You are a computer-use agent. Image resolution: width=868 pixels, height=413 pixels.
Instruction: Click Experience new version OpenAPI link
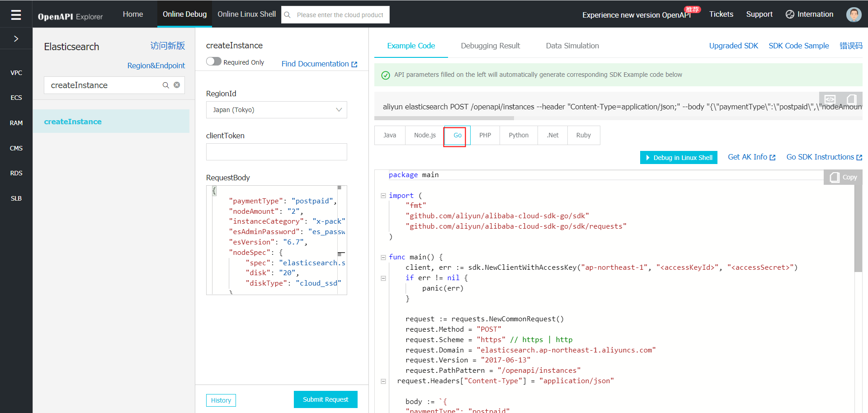(x=637, y=15)
